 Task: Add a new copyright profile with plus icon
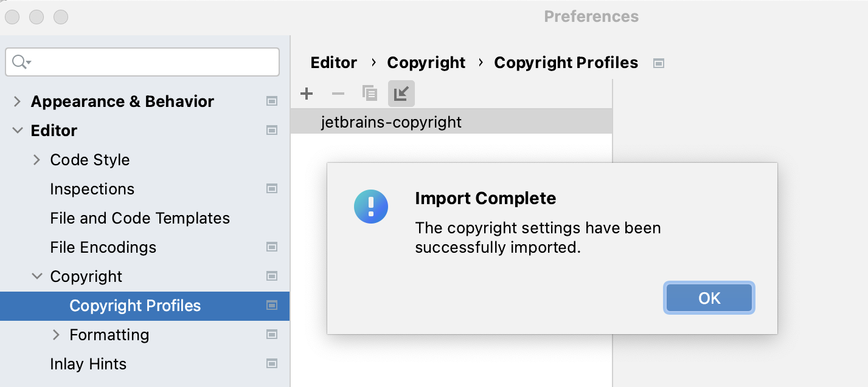(307, 94)
